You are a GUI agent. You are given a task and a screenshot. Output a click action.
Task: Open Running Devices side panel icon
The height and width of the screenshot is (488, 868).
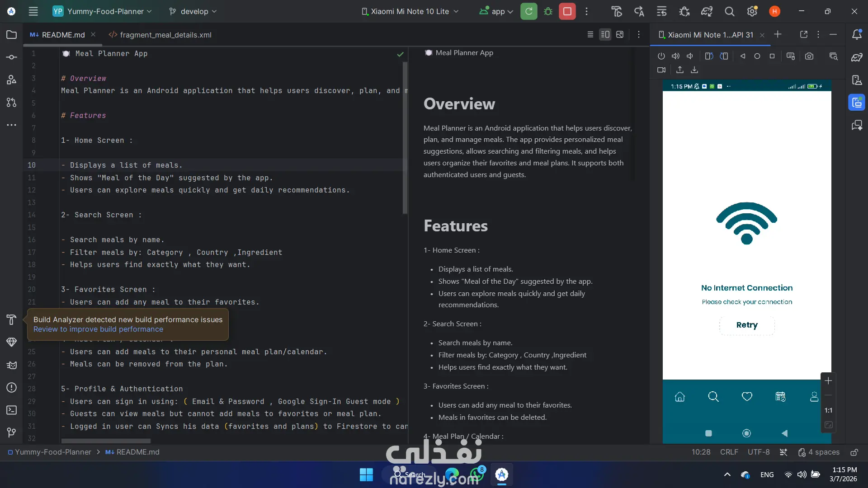[x=856, y=103]
